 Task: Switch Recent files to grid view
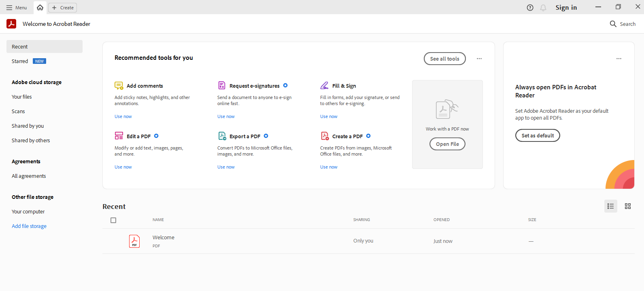click(628, 206)
